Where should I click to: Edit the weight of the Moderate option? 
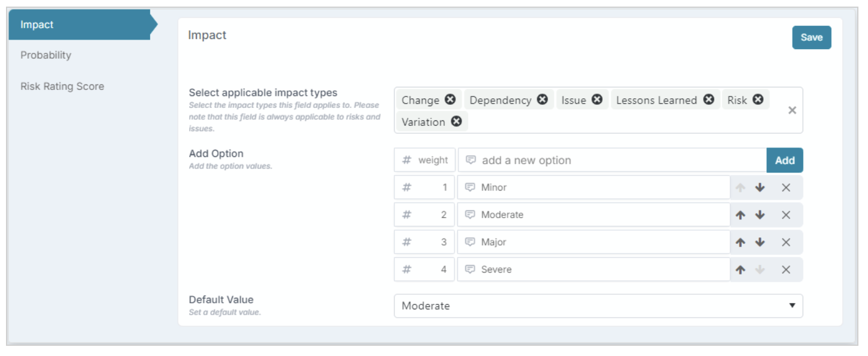click(x=424, y=215)
